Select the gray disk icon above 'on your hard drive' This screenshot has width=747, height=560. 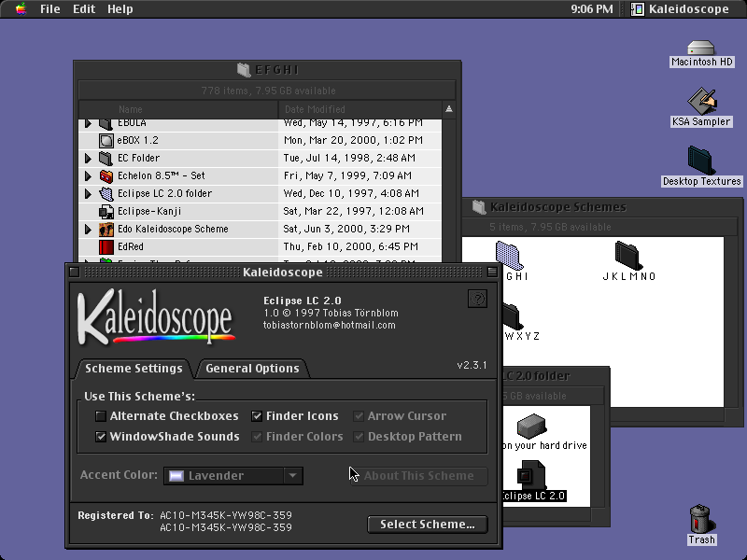[530, 426]
